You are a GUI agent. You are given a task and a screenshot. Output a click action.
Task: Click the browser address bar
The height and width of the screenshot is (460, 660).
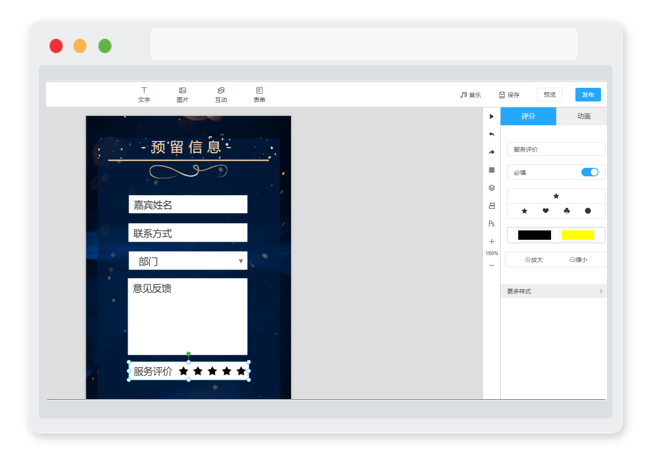[364, 44]
